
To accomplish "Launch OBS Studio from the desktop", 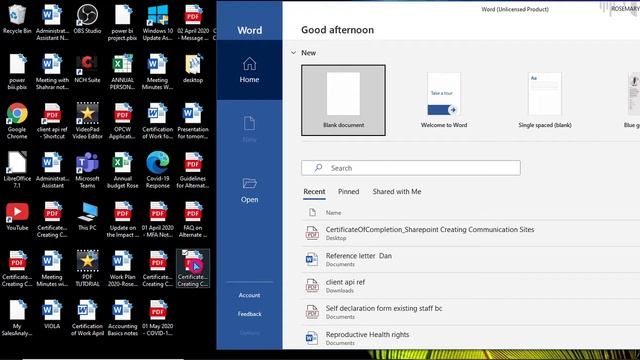I will point(87,19).
